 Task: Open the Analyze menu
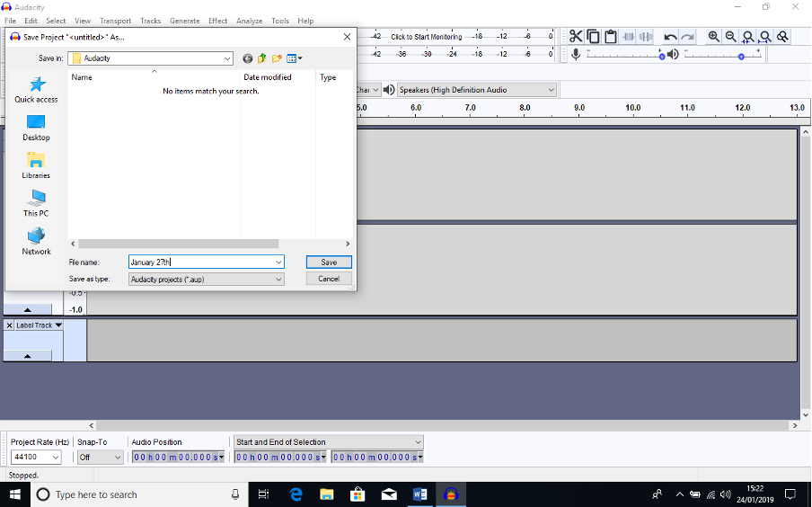pos(250,21)
